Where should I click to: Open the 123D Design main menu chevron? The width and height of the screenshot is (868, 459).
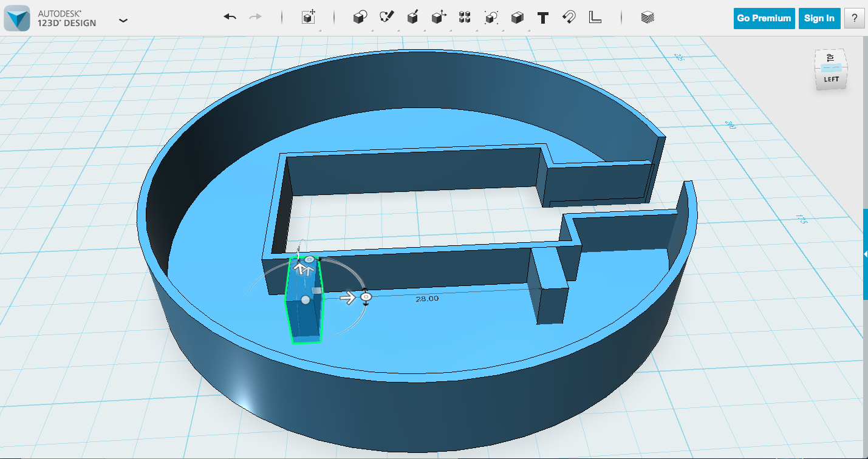click(x=123, y=20)
